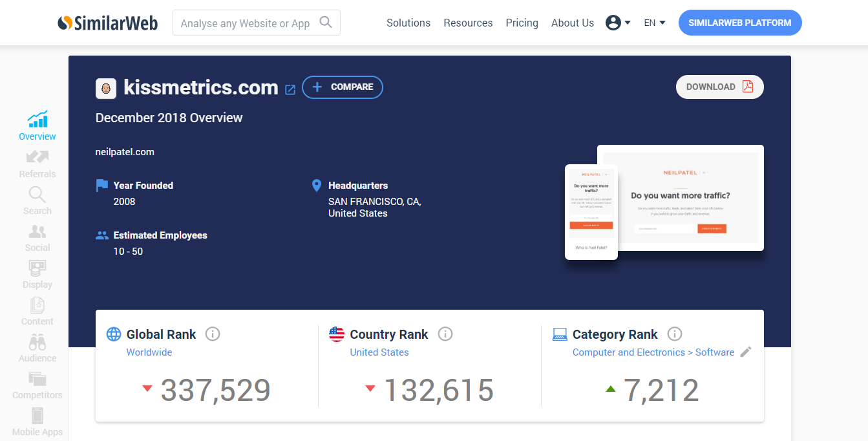Screen dimensions: 868x441
Task: Click the kissmetrics.com heading
Action: click(x=201, y=87)
